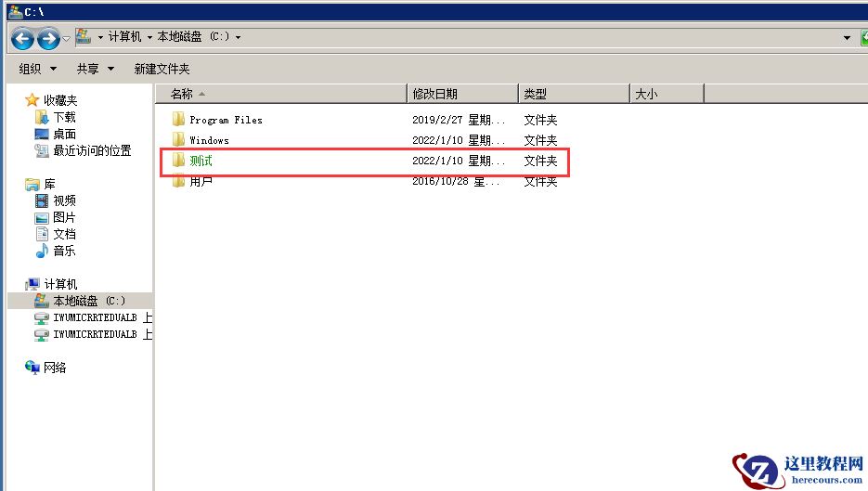Sort by 大小 column header

(x=667, y=94)
